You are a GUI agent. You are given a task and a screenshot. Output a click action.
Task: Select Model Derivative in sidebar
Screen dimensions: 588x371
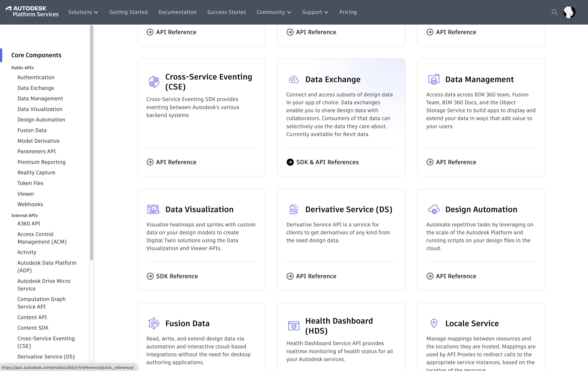tap(38, 141)
